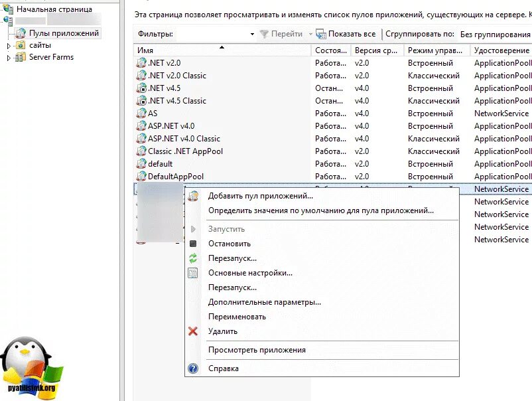Image resolution: width=532 pixels, height=401 pixels.
Task: Click the green recycle arrows icon
Action: [x=193, y=258]
